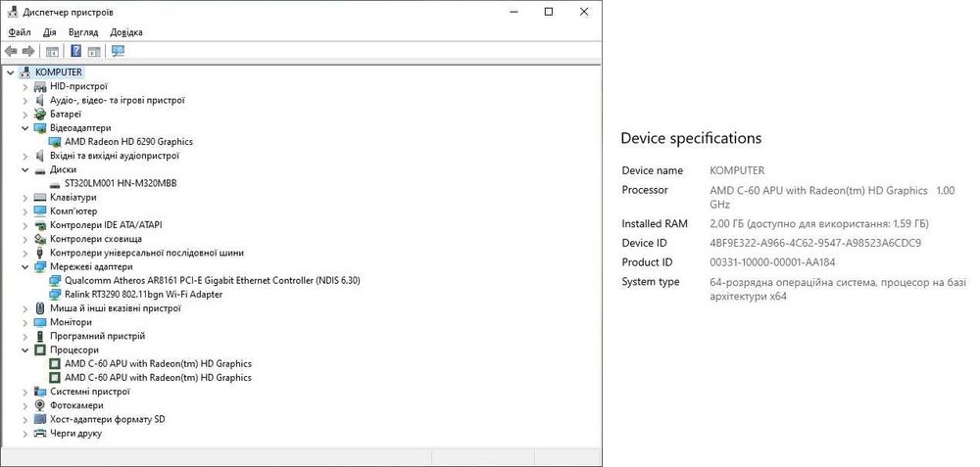
Task: Click the first AMD C-60 APU processor icon
Action: [x=55, y=363]
